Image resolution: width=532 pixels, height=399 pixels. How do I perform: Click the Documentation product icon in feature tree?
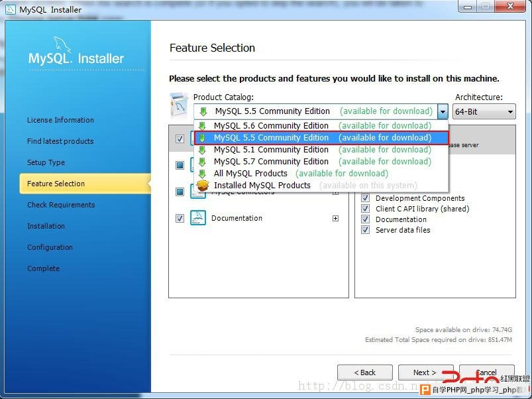click(x=198, y=218)
